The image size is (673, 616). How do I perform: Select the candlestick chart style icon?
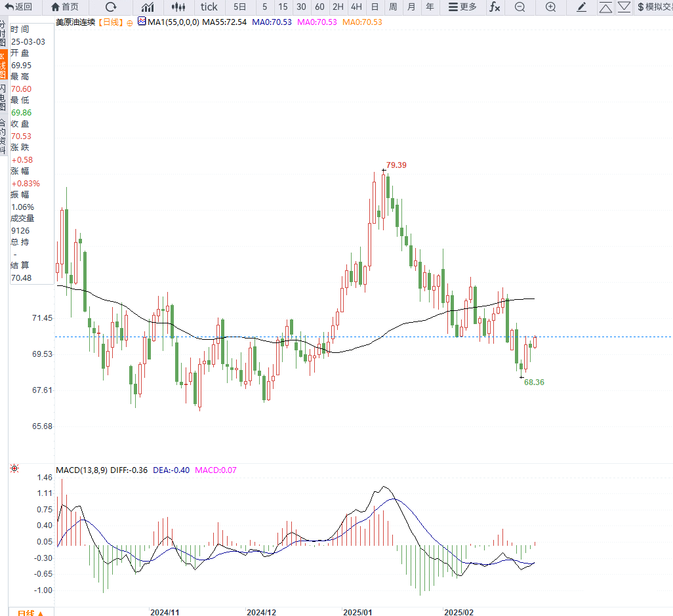tap(178, 7)
